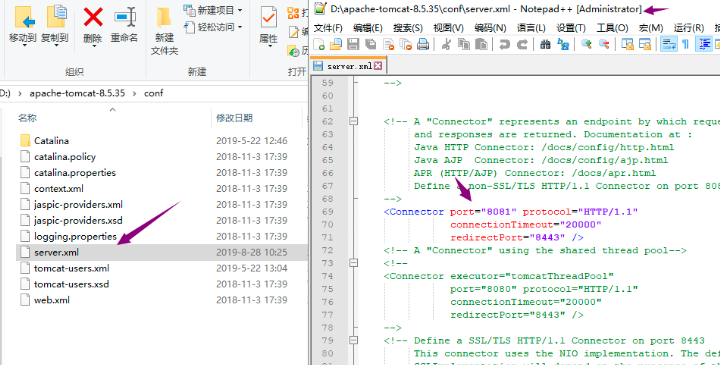
Task: Open the Run (运行) menu in Notepad++
Action: pos(689,28)
